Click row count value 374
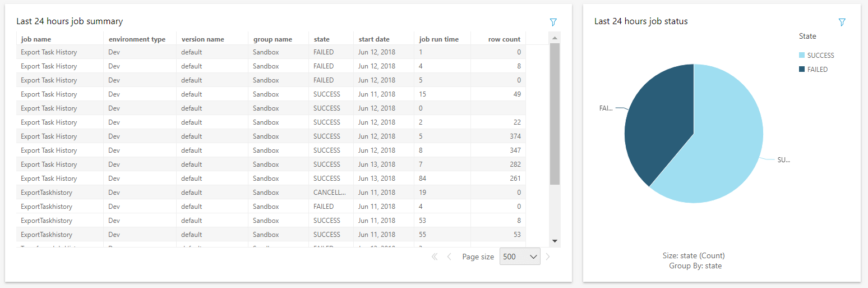 coord(515,136)
